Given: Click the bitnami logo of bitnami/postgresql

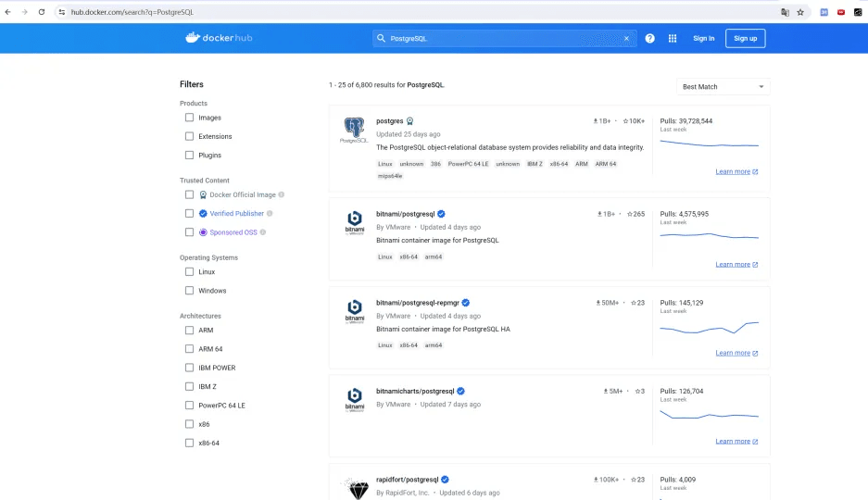Looking at the screenshot, I should [x=354, y=222].
